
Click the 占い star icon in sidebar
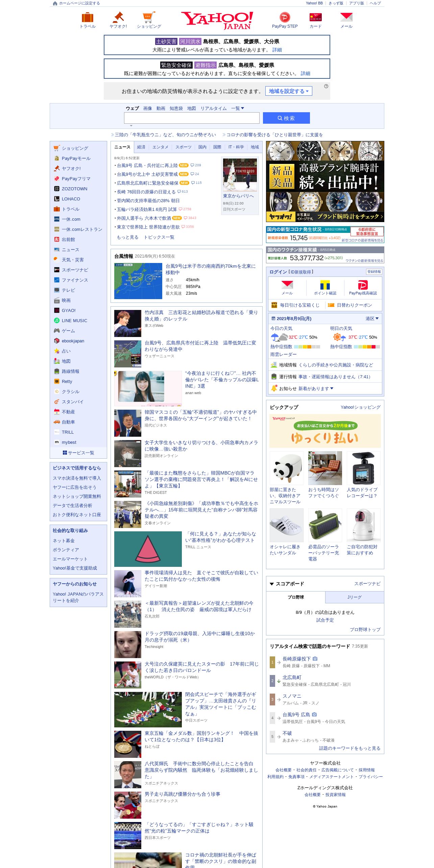coord(57,351)
